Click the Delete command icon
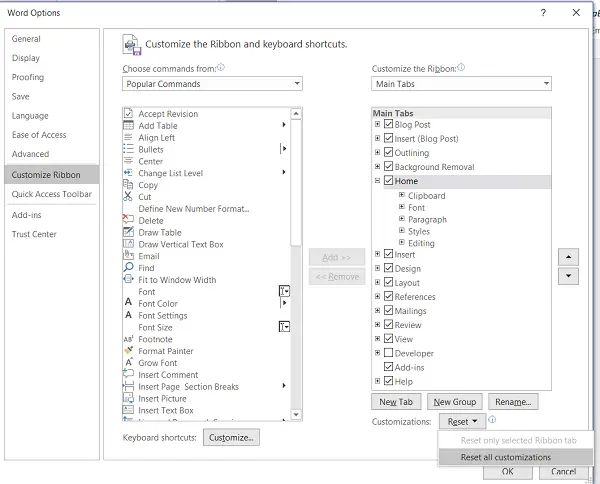The width and height of the screenshot is (600, 484). tap(128, 220)
